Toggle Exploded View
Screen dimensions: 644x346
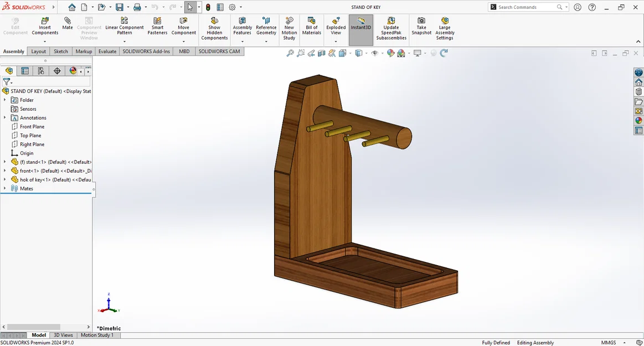[x=336, y=27]
